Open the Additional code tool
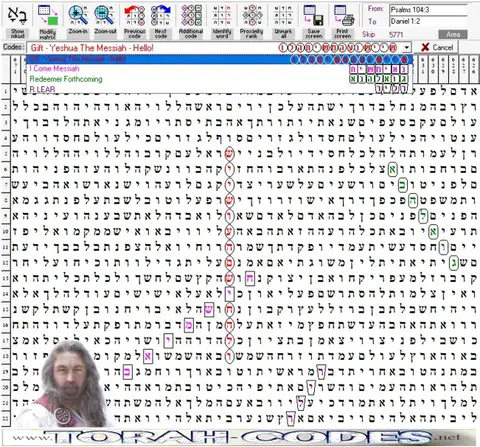Screen dimensions: 480x447 click(x=191, y=22)
